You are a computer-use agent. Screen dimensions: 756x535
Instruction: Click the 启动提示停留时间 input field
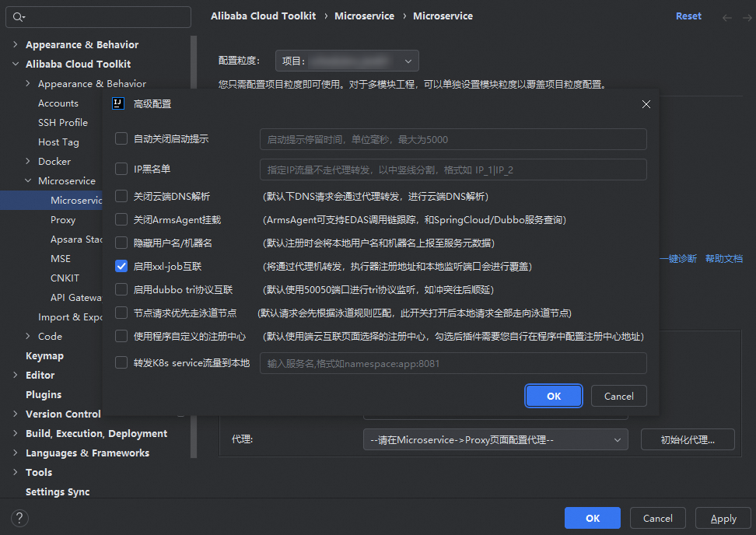453,139
